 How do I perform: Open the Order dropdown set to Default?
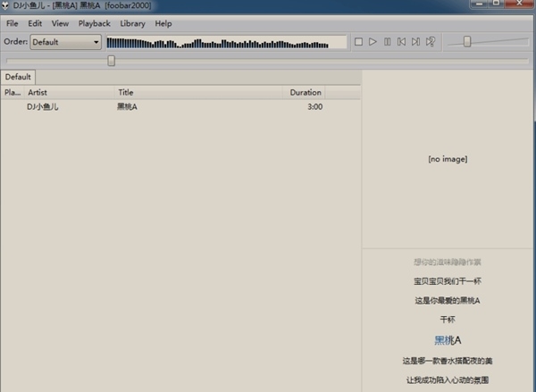point(65,42)
